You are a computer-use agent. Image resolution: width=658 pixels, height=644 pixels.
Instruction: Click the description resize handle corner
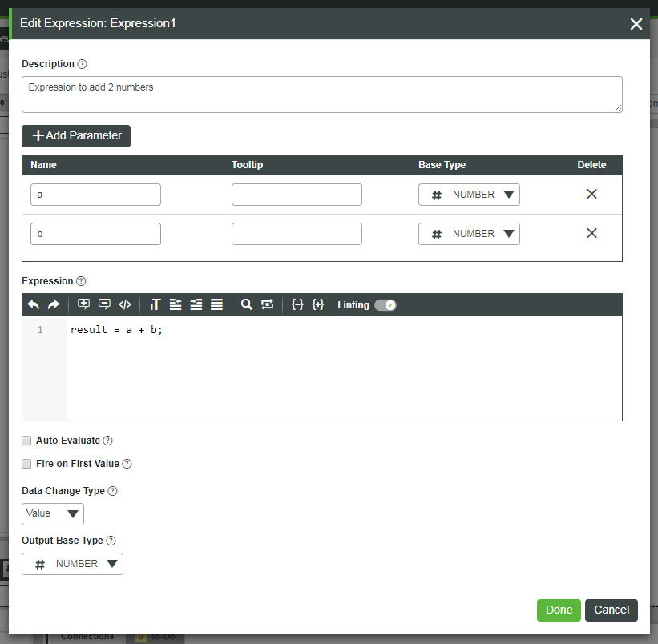[618, 109]
